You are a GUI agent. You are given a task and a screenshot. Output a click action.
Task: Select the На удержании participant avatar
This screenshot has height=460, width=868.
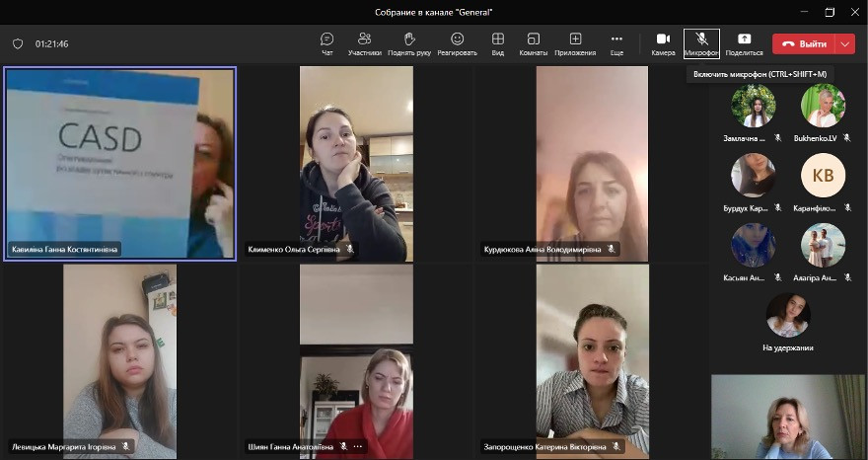pos(788,315)
